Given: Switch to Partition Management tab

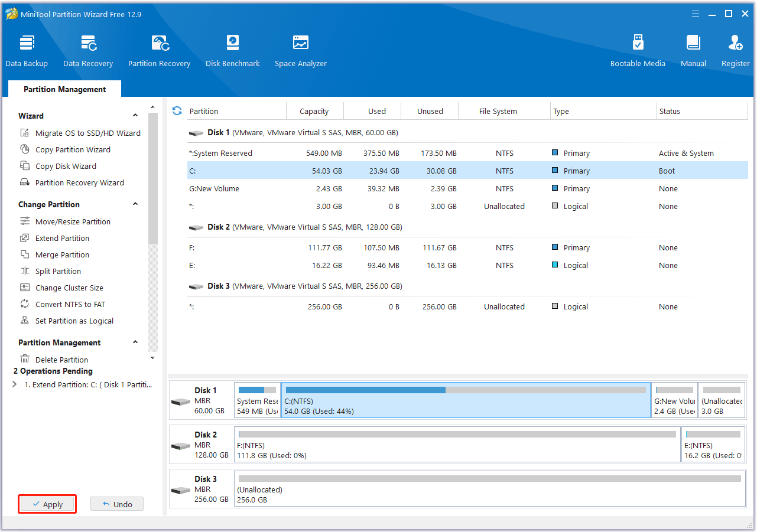Looking at the screenshot, I should coord(65,89).
